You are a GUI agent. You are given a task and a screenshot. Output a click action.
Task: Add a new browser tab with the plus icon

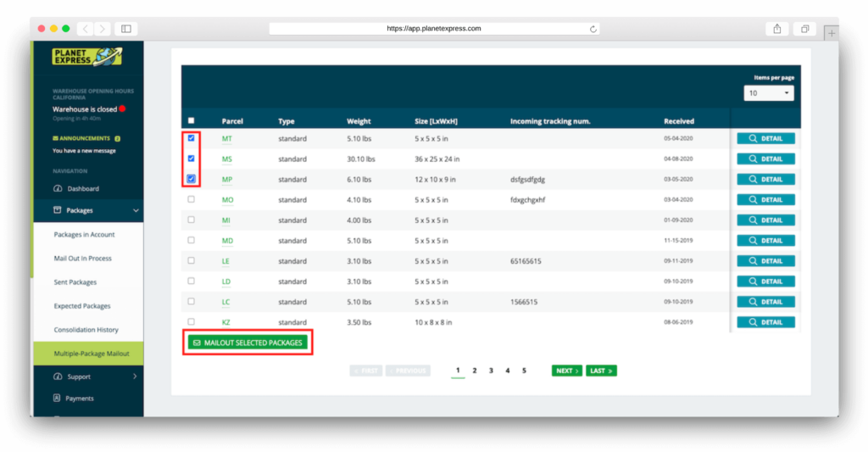(831, 33)
